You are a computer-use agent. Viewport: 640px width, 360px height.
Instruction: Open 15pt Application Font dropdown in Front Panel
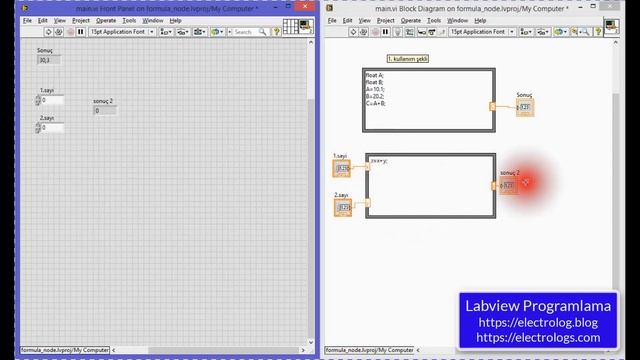122,32
